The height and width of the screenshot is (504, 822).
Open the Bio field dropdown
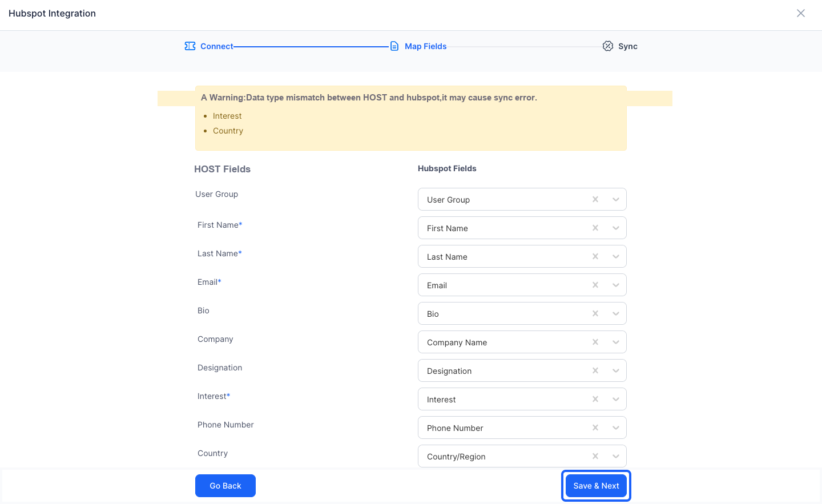pos(616,313)
